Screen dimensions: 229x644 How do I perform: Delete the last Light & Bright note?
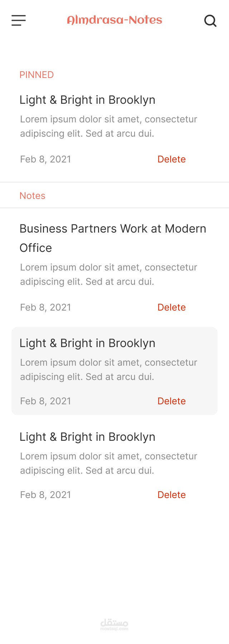click(x=171, y=495)
